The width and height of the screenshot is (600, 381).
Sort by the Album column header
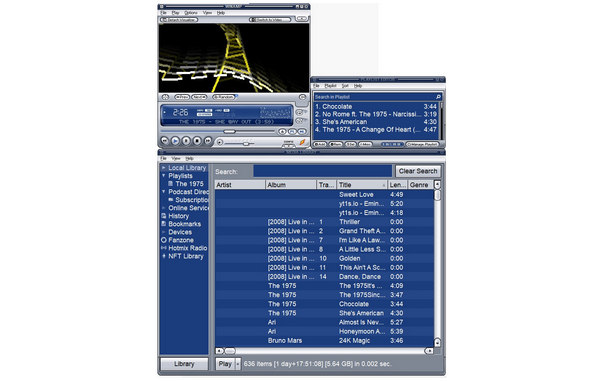pos(291,185)
